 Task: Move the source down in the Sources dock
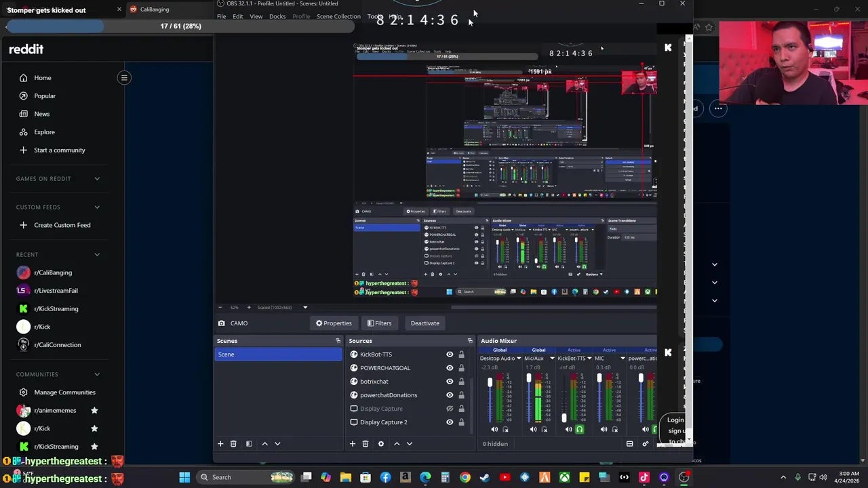coord(409,444)
